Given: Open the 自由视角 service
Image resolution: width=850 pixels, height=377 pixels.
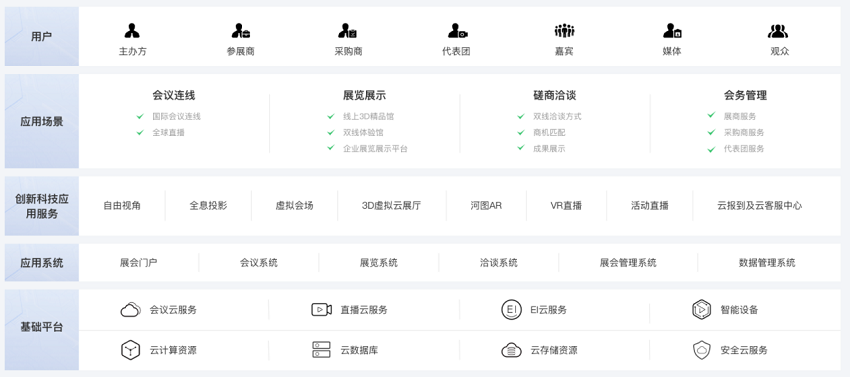Looking at the screenshot, I should click(122, 206).
